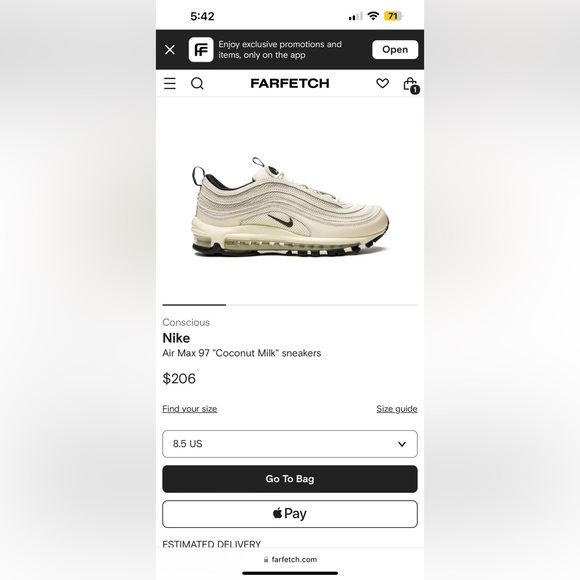Pay with Apple Pay button
This screenshot has height=580, width=580.
290,514
